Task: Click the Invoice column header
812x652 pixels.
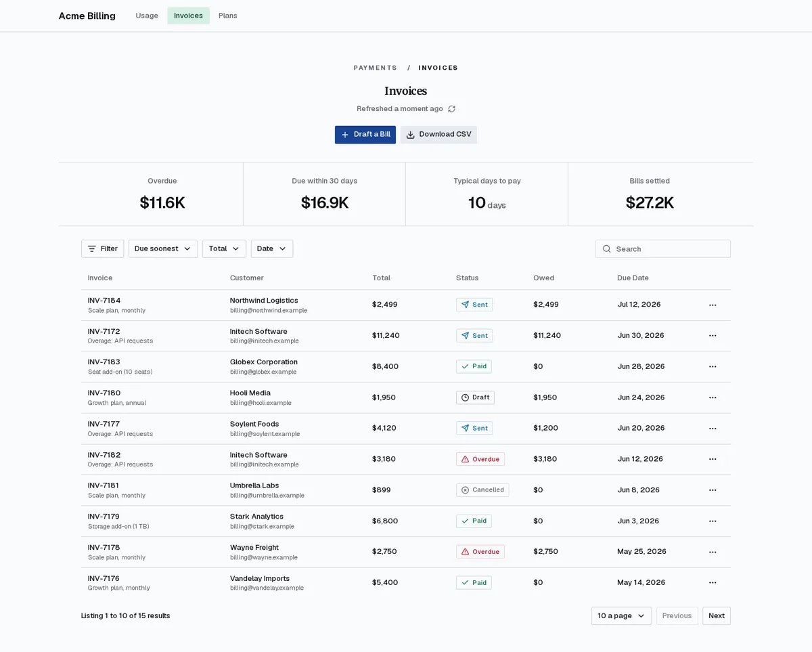Action: coord(100,278)
